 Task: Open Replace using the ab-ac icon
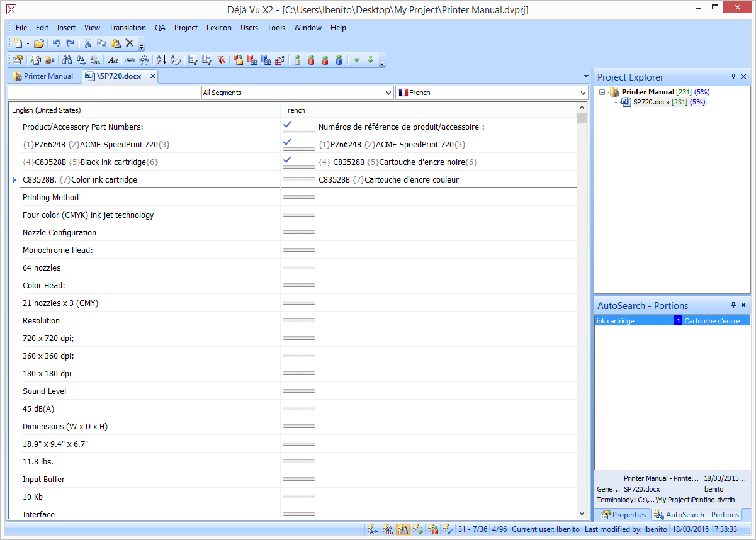tap(95, 60)
